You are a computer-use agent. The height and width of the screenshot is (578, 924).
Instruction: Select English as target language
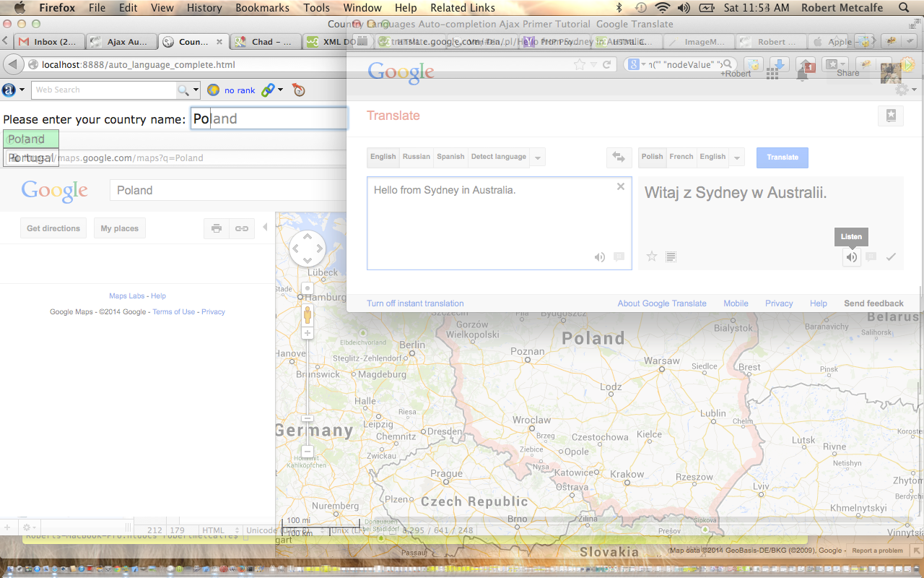(712, 157)
